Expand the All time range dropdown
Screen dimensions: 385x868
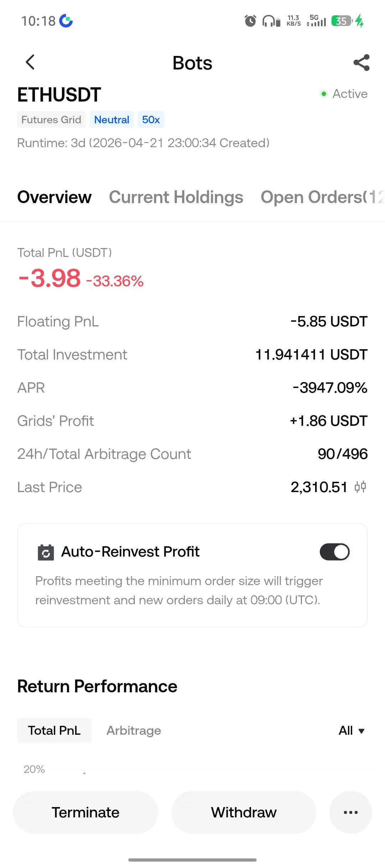[x=351, y=730]
